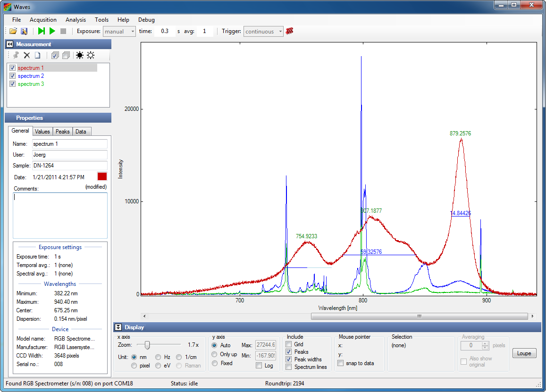Click the red trigger icon in toolbar
Screen dimensions: 546x392
click(290, 31)
